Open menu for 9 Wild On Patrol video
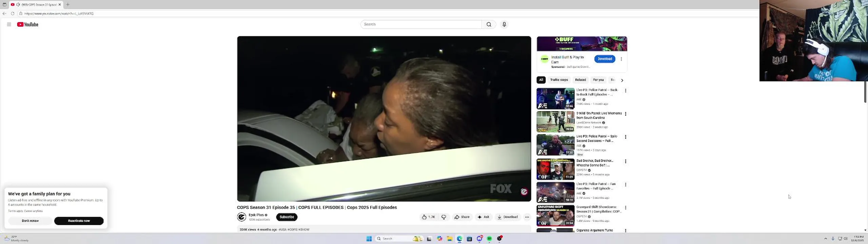Viewport: 868px width, 244px height. pyautogui.click(x=626, y=114)
